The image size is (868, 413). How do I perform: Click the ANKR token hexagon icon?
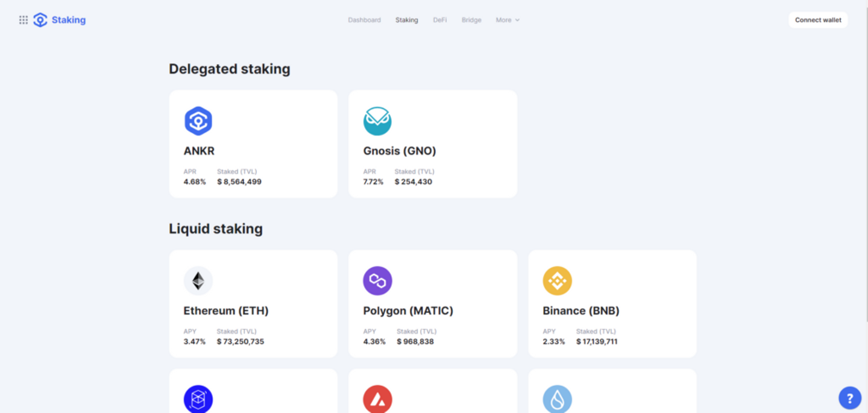tap(198, 121)
